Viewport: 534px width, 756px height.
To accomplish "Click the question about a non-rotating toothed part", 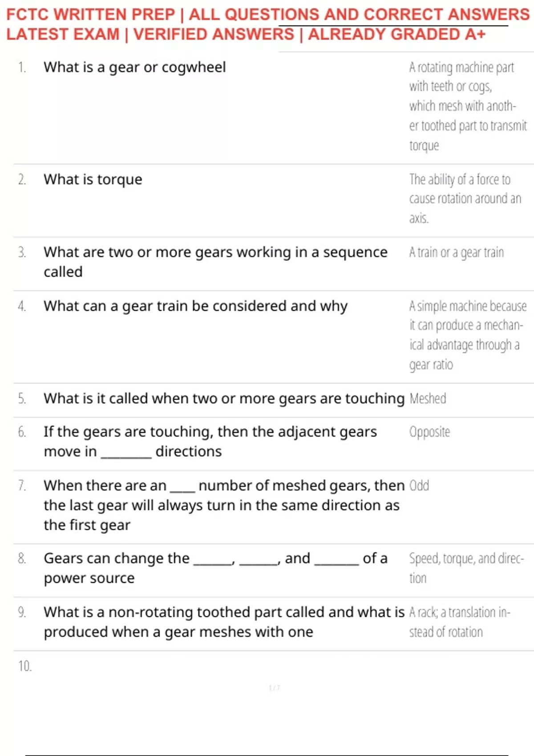I will pos(224,622).
